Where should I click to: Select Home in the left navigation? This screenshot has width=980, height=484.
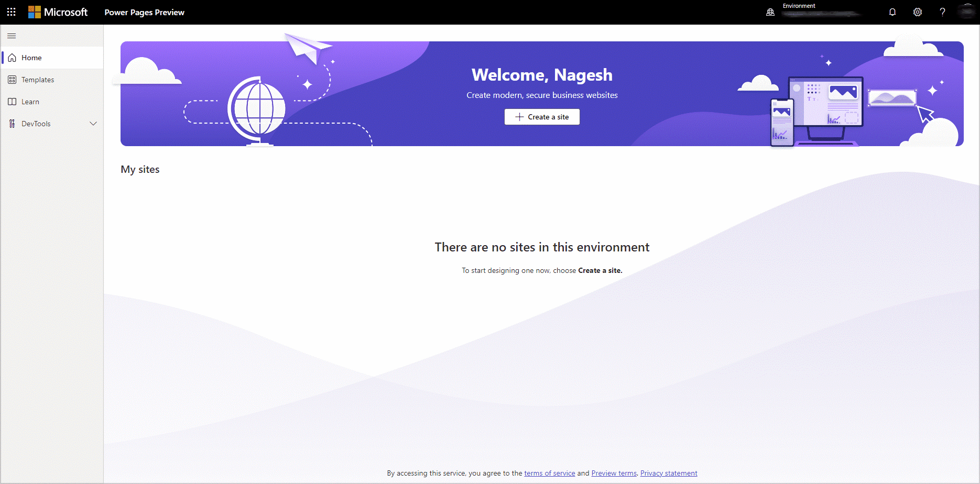[x=30, y=58]
